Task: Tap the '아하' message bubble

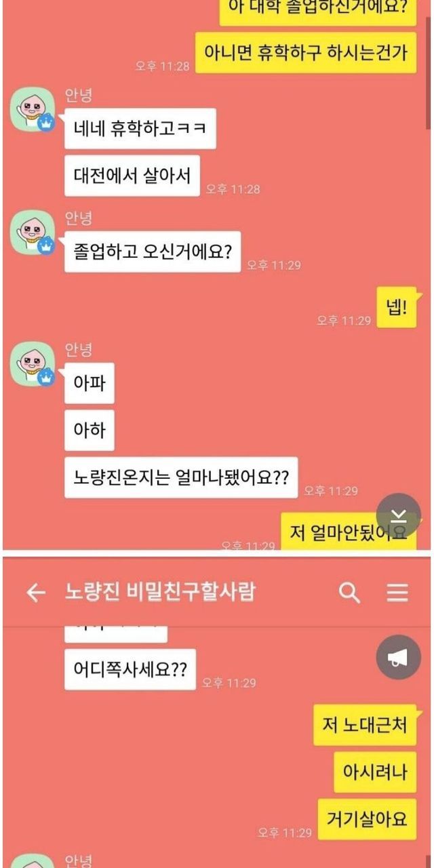Action: pos(90,430)
